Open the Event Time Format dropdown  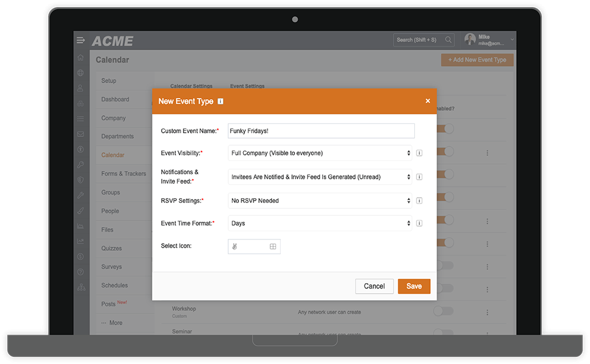(x=320, y=223)
